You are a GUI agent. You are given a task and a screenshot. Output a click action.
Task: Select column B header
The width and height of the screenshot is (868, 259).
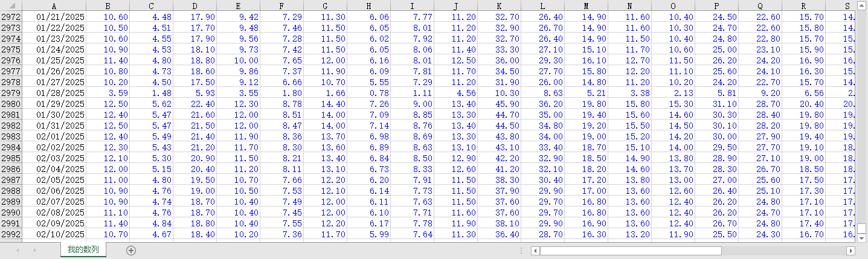(x=108, y=5)
